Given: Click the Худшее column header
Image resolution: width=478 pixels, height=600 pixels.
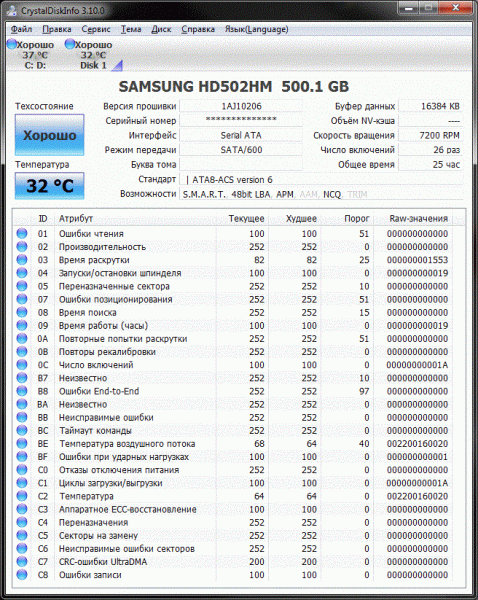Looking at the screenshot, I should (295, 218).
